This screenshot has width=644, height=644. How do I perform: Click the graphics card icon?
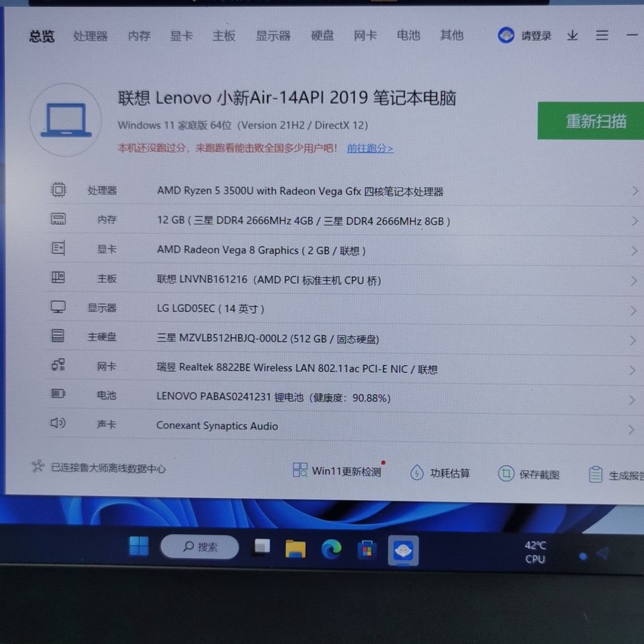(58, 248)
